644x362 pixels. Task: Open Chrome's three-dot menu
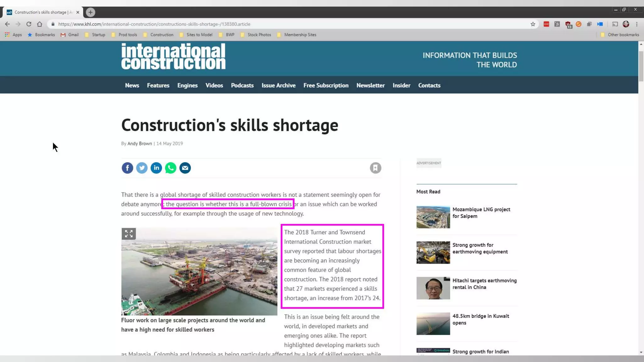tap(637, 24)
